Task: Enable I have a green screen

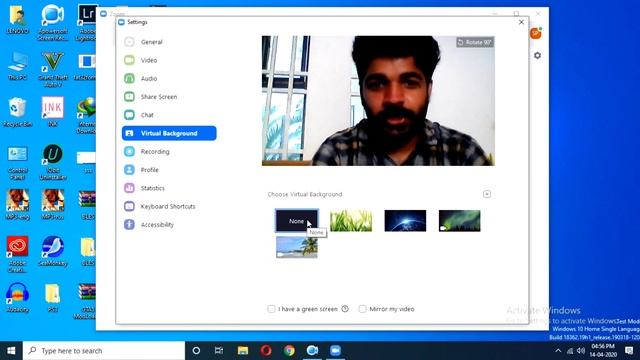Action: click(x=271, y=309)
